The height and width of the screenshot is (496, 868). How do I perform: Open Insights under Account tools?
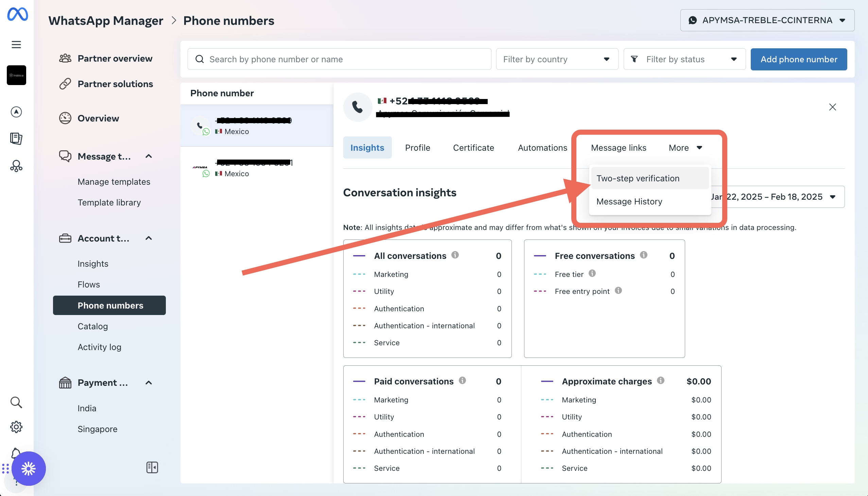pyautogui.click(x=92, y=264)
